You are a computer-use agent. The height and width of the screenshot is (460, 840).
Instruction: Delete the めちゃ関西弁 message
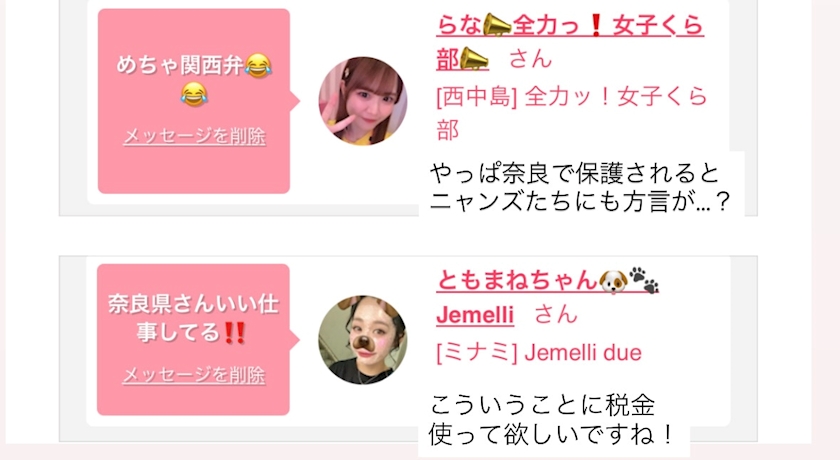(x=194, y=136)
